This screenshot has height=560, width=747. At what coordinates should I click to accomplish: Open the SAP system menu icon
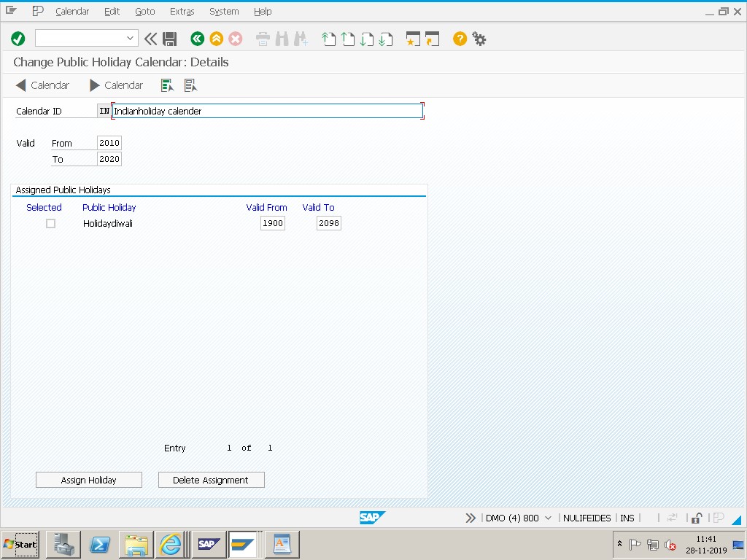11,10
